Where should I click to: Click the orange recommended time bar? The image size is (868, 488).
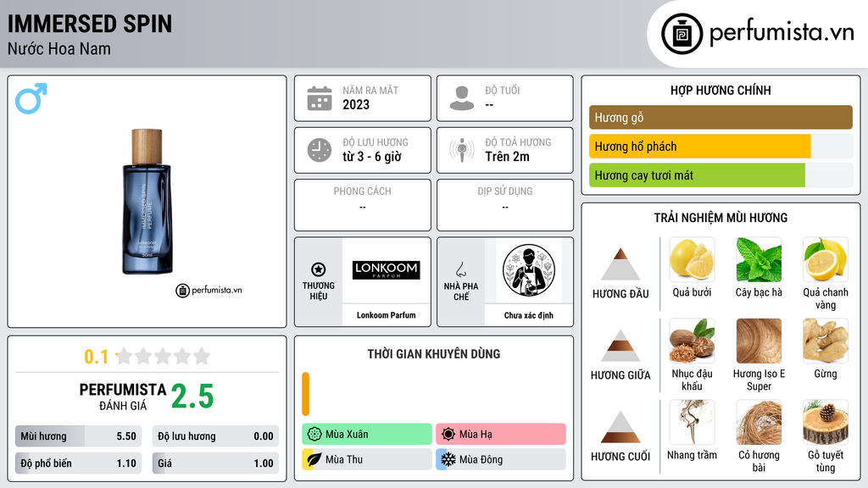click(305, 394)
